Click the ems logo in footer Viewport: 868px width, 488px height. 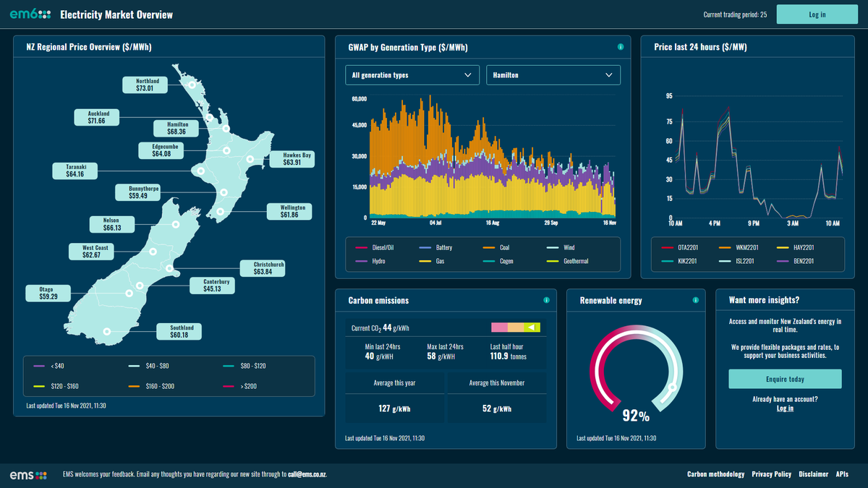pyautogui.click(x=28, y=474)
